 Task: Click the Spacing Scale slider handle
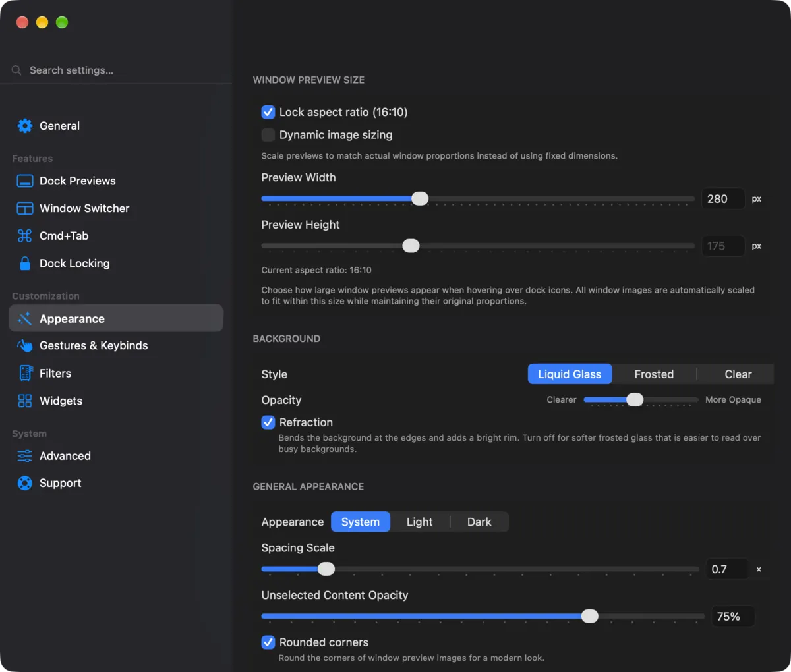(326, 569)
